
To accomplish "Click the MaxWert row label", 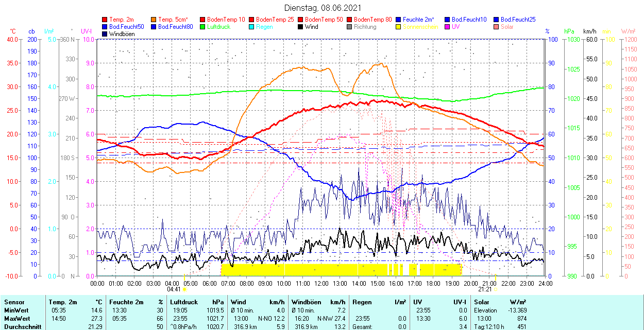I will 18,319.
